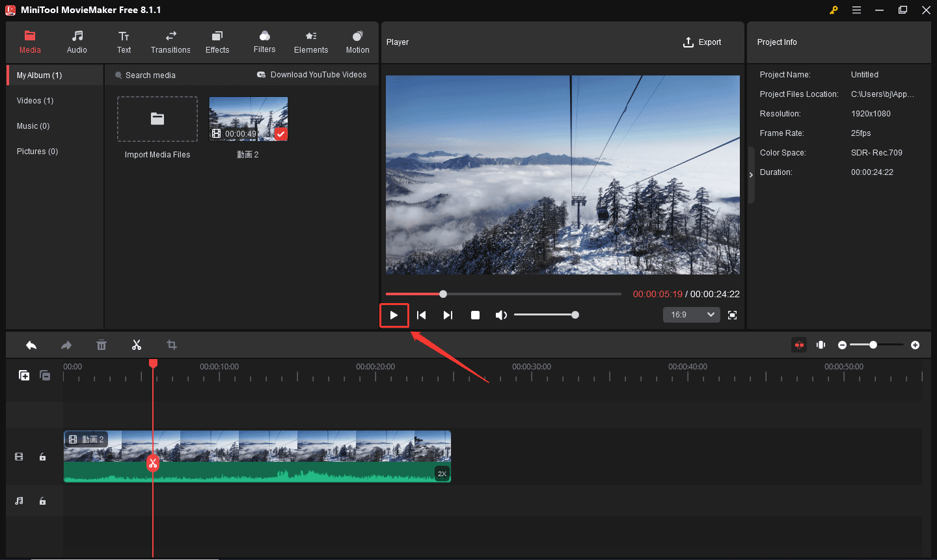Viewport: 937px width, 560px height.
Task: Open the Motion tab
Action: point(357,42)
